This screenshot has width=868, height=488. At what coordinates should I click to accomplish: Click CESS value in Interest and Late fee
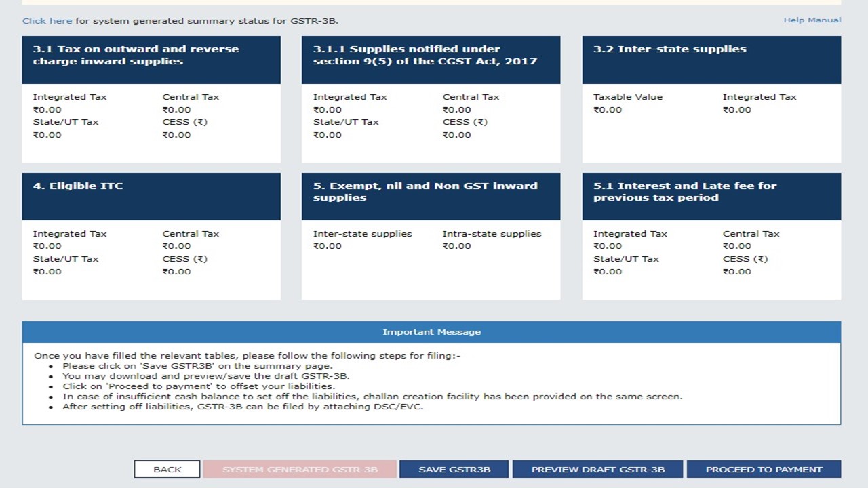(x=737, y=272)
